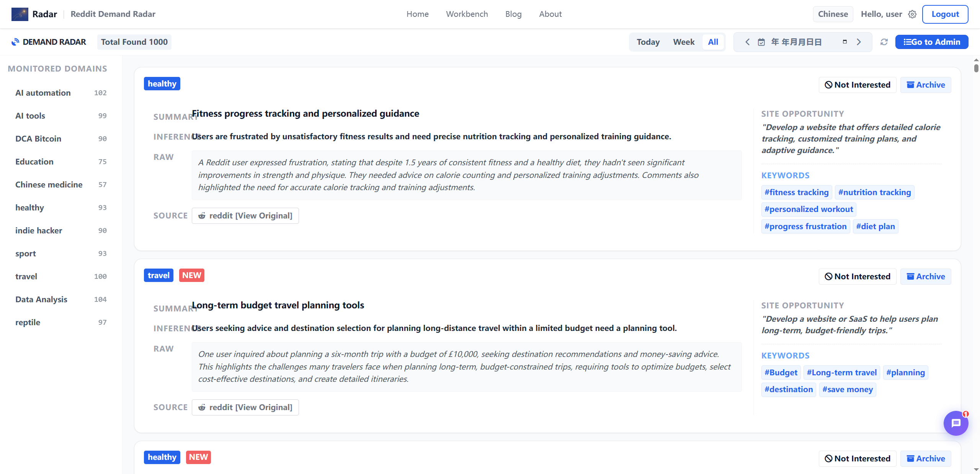Open the floating chat bubble icon
This screenshot has width=980, height=474.
point(955,423)
